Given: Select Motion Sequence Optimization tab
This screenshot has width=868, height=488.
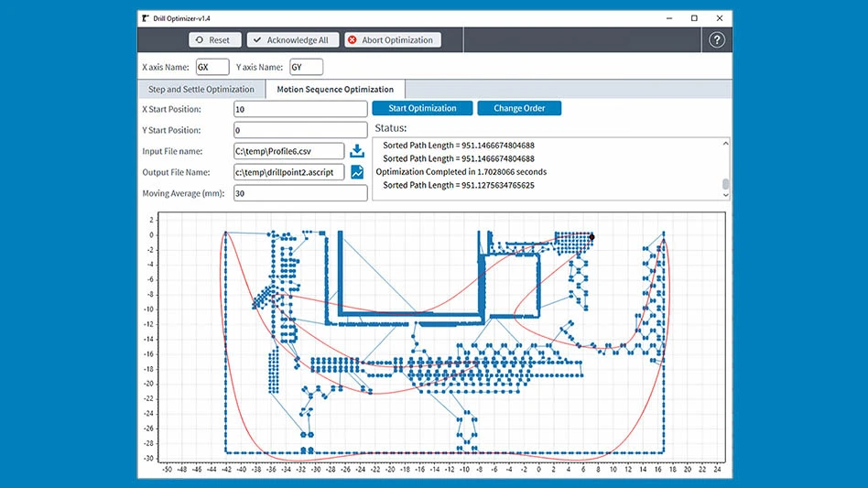Looking at the screenshot, I should pos(335,90).
